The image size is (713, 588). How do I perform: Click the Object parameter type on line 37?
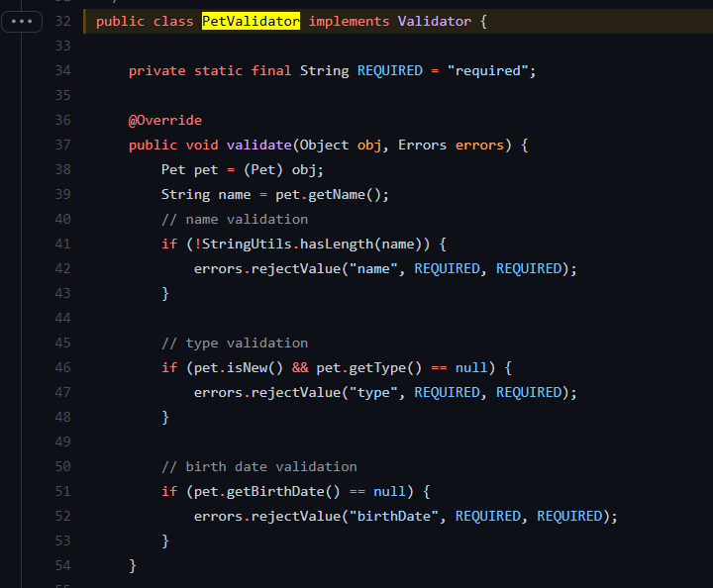(324, 145)
